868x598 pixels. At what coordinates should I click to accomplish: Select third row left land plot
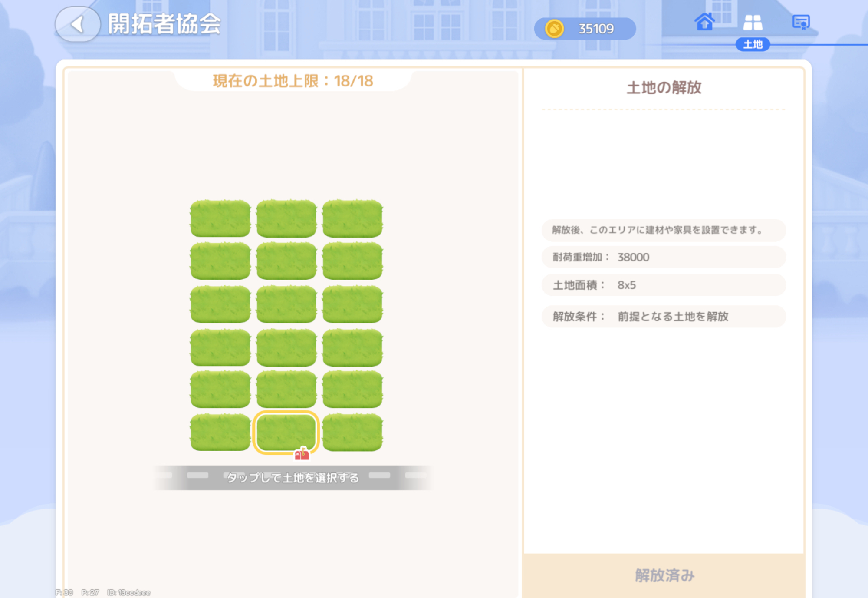[220, 304]
